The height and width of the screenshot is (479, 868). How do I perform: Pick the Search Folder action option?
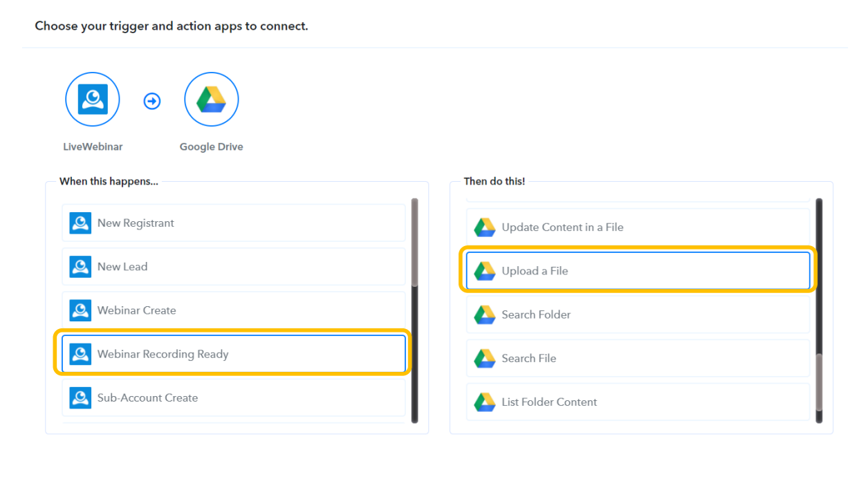tap(637, 314)
